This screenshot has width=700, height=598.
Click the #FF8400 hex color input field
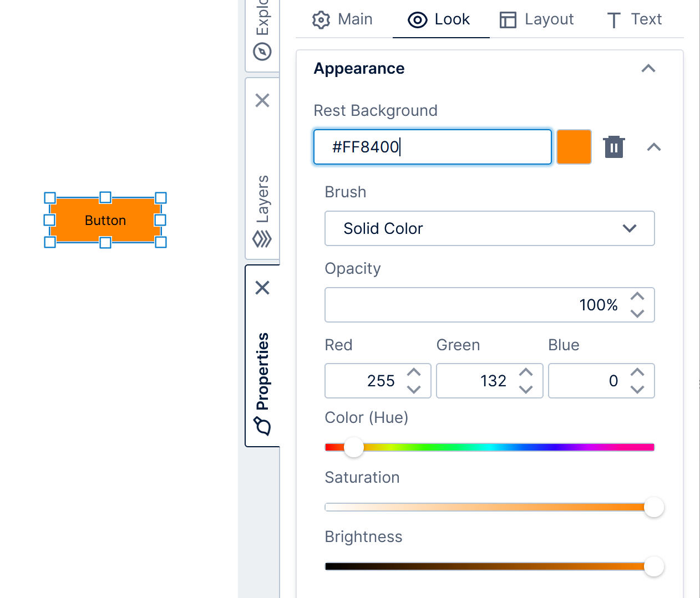pyautogui.click(x=433, y=147)
